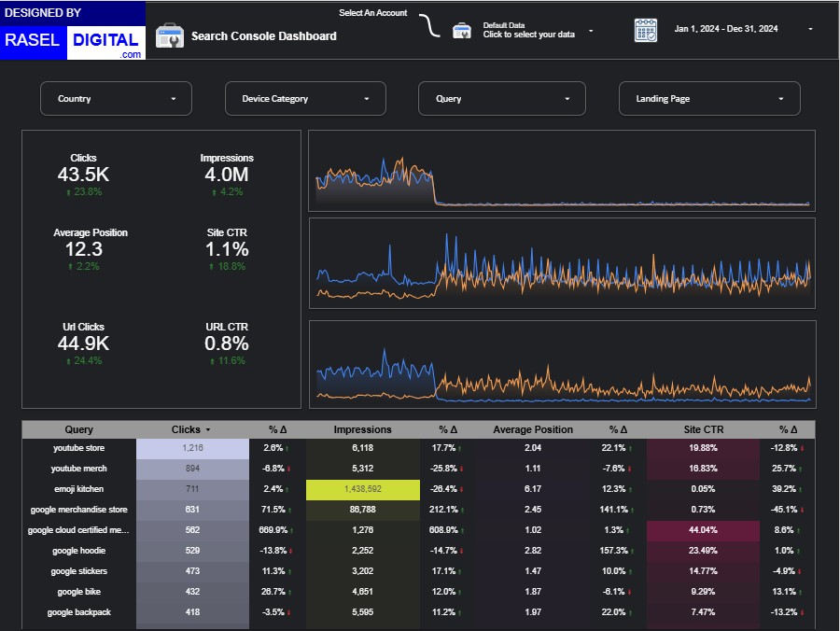Click the Rasel Digital logo

(73, 32)
